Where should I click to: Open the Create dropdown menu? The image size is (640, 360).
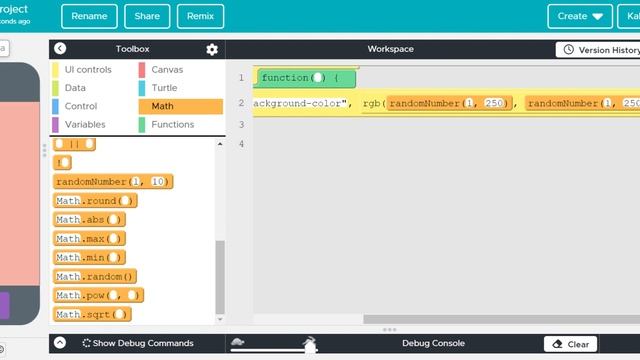580,16
